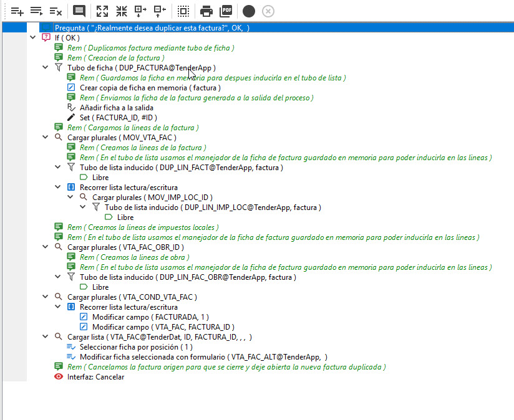Select Rem ( Creamos la lineas de impuestos locales )
This screenshot has height=420, width=514.
pyautogui.click(x=143, y=227)
